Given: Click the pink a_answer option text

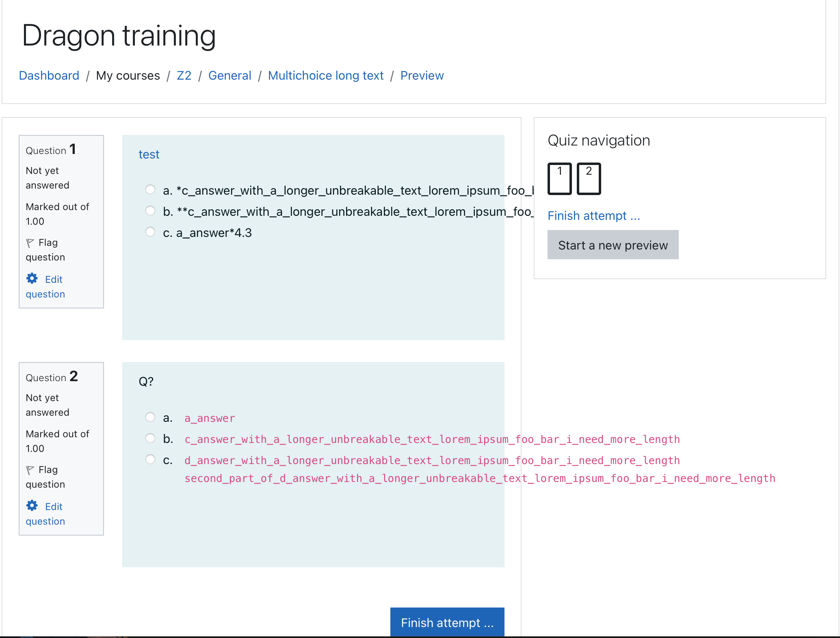Looking at the screenshot, I should coord(210,418).
